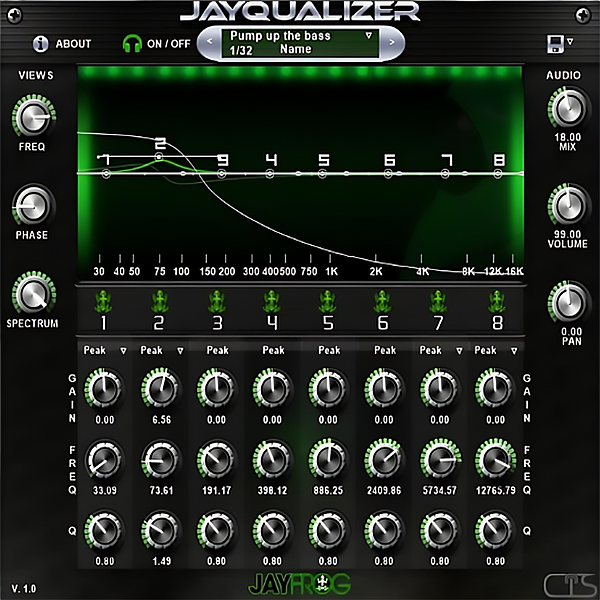Viewport: 600px width, 600px height.
Task: Click band 1 Q knob
Action: pos(103,530)
